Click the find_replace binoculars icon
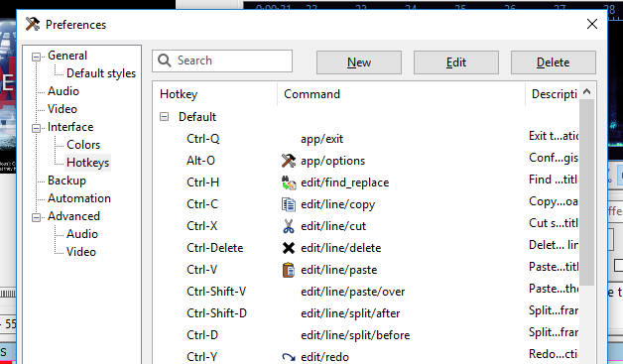Image resolution: width=623 pixels, height=364 pixels. (289, 182)
